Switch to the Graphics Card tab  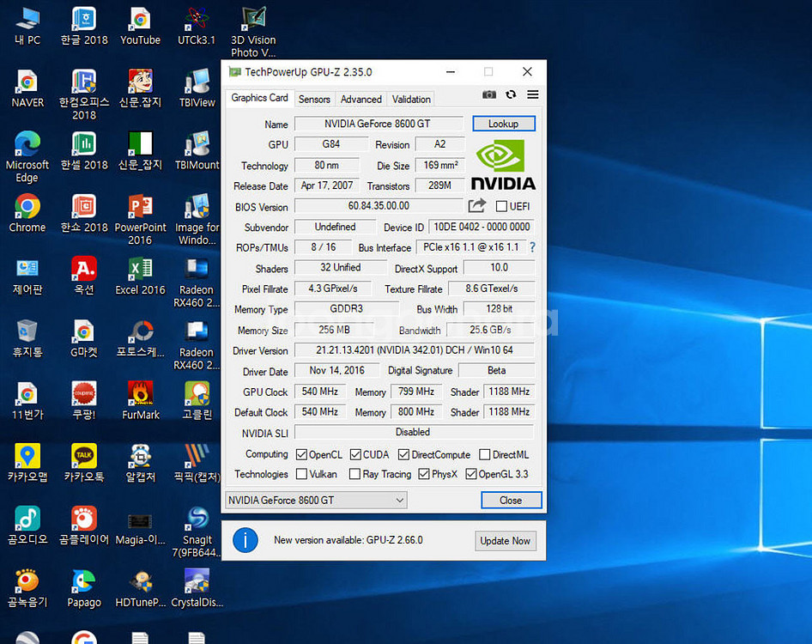pos(259,98)
